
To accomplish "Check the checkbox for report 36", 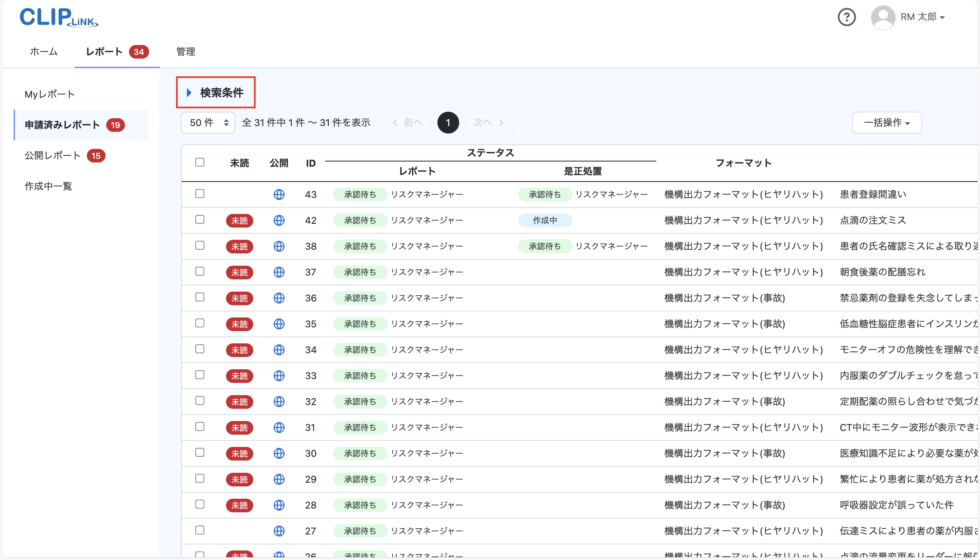I will point(200,297).
